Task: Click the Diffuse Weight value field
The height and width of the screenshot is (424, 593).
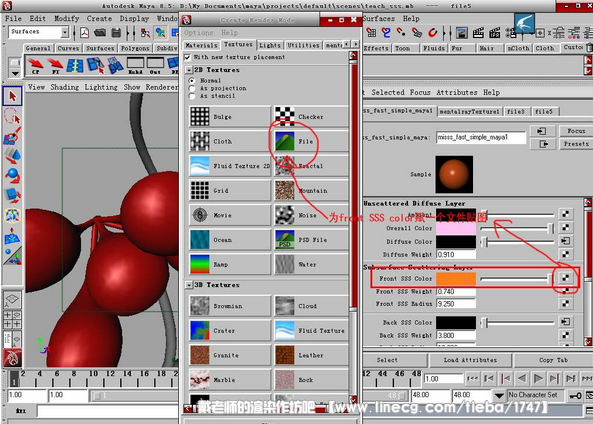Action: click(456, 255)
